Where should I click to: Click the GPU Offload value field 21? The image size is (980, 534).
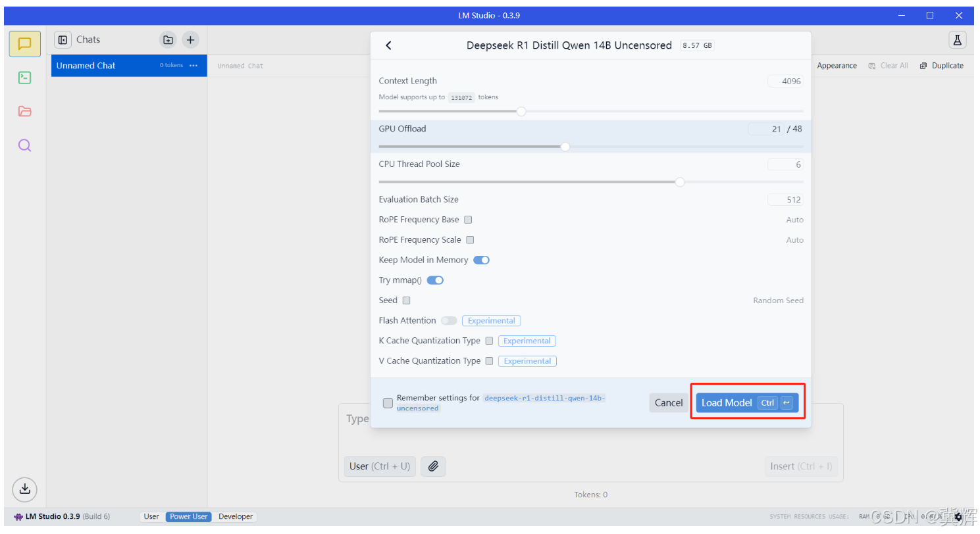click(767, 130)
